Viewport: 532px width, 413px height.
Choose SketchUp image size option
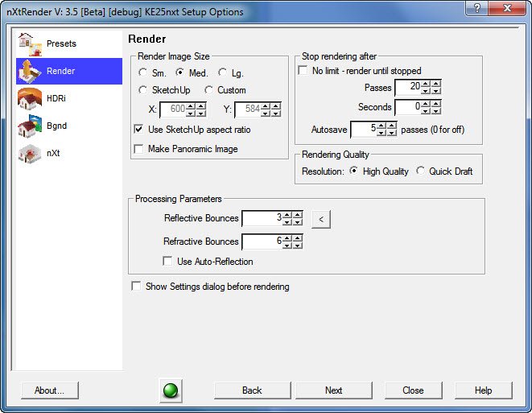click(x=142, y=90)
